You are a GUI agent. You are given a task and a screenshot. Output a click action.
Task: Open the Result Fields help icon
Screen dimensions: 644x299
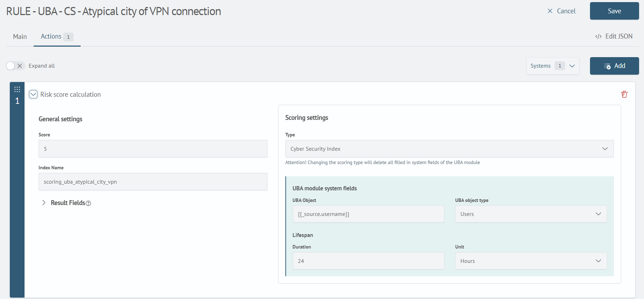[x=88, y=203]
